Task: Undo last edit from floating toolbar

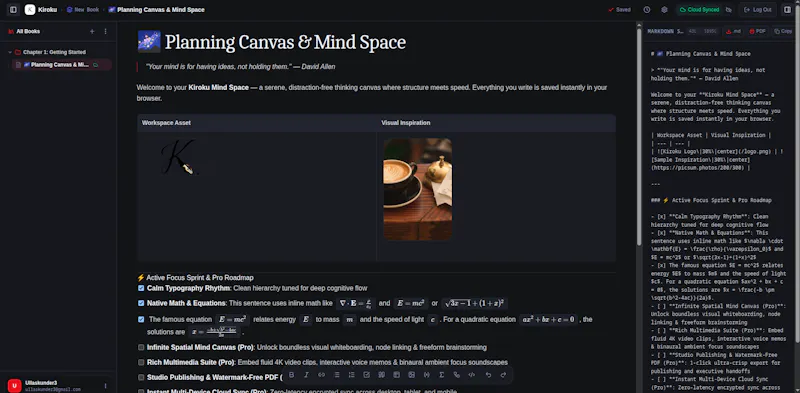Action: [488, 375]
